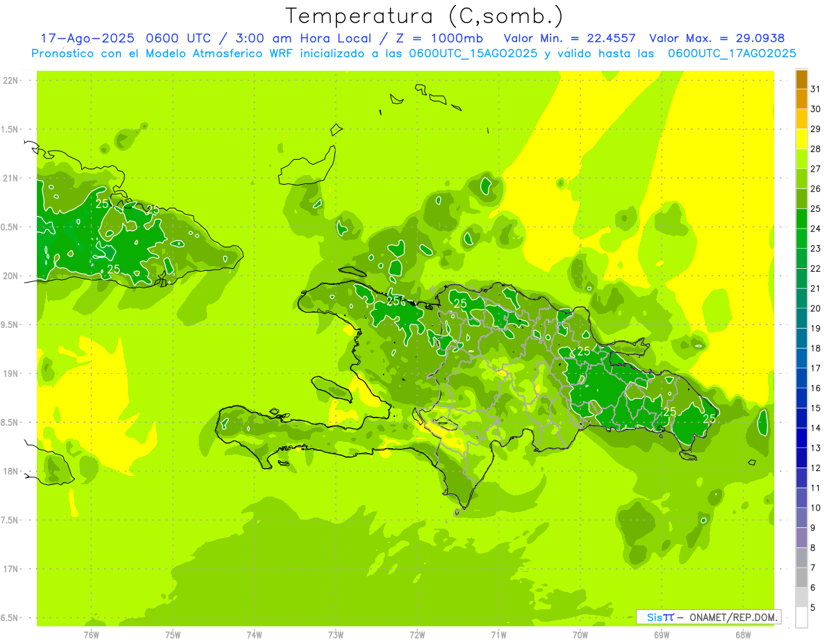
Task: Click the color scale label "12"
Action: coord(815,468)
